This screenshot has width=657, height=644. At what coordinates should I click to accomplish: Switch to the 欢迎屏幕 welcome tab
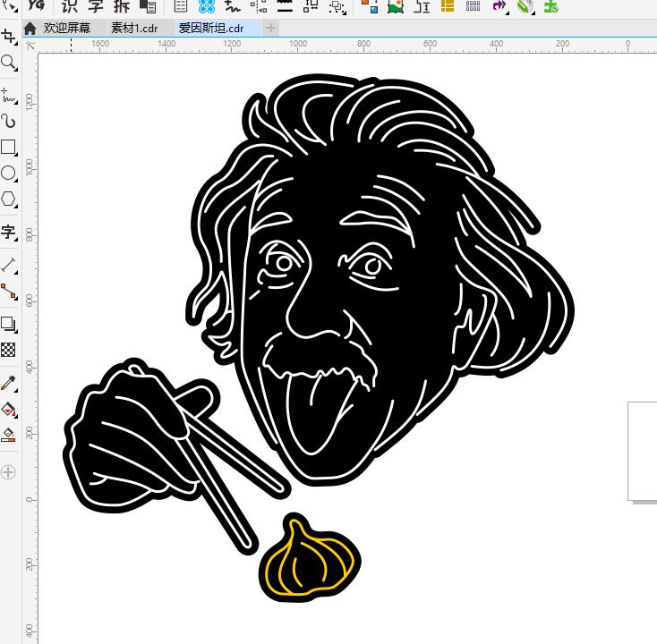67,28
